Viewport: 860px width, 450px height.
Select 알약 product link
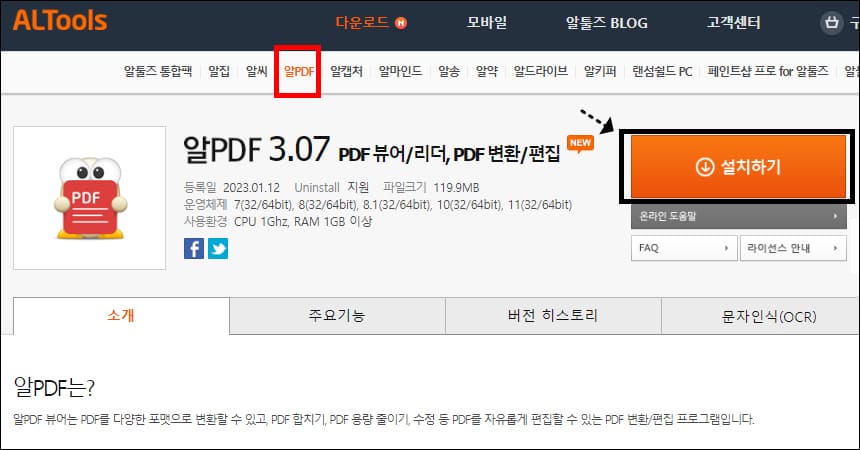tap(486, 71)
